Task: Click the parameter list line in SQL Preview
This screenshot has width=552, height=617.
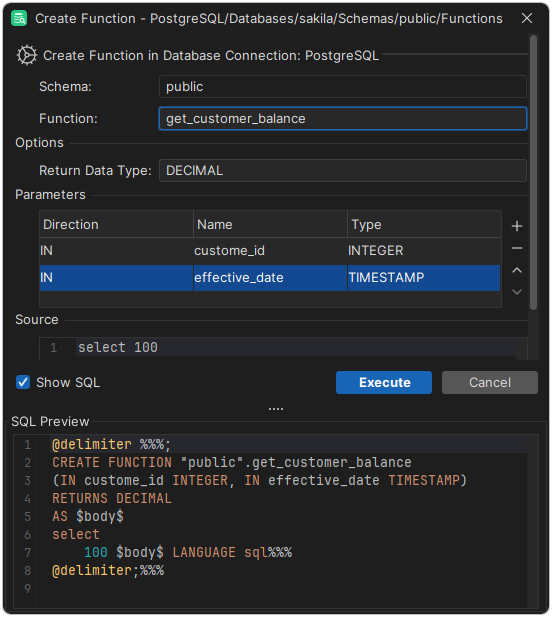Action: tap(259, 480)
